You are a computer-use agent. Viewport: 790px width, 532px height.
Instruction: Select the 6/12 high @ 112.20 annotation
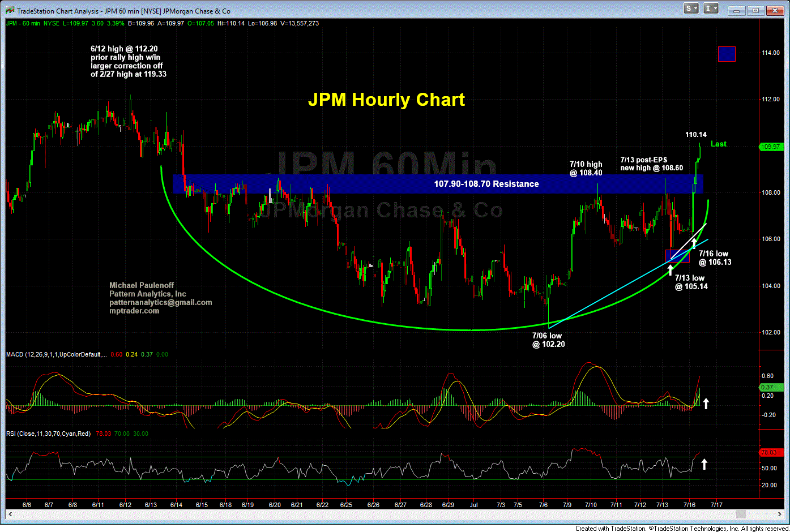[129, 62]
